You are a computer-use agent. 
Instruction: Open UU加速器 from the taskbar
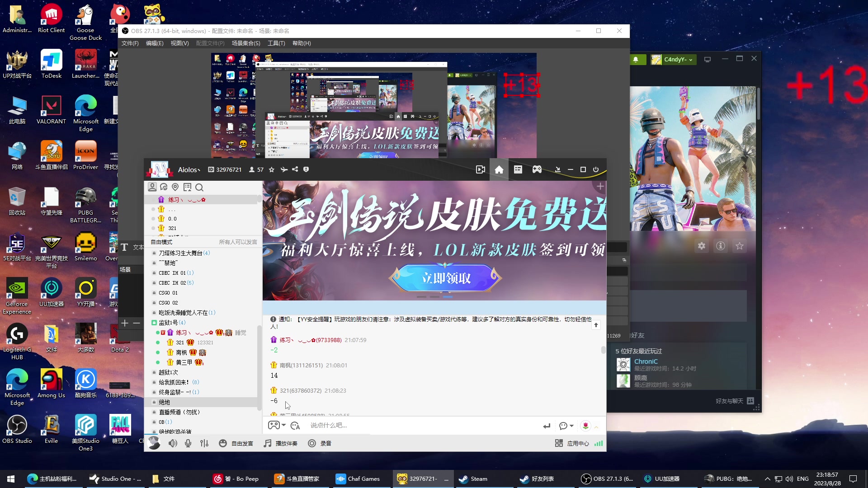(668, 479)
